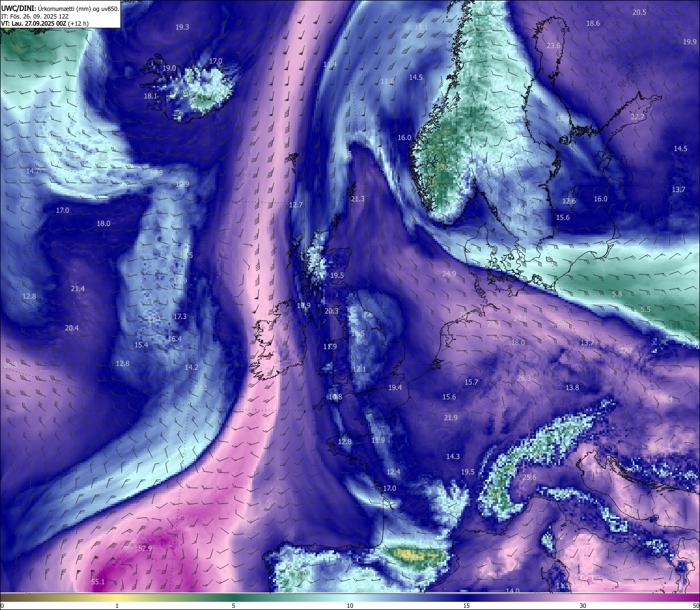Click the 19.3 value north of Iceland
This screenshot has width=700, height=610.
click(182, 27)
